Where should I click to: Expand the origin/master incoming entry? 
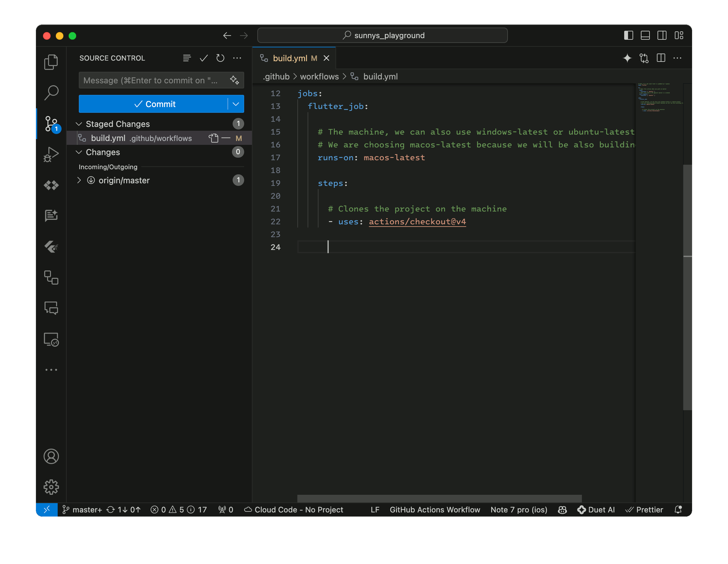79,180
